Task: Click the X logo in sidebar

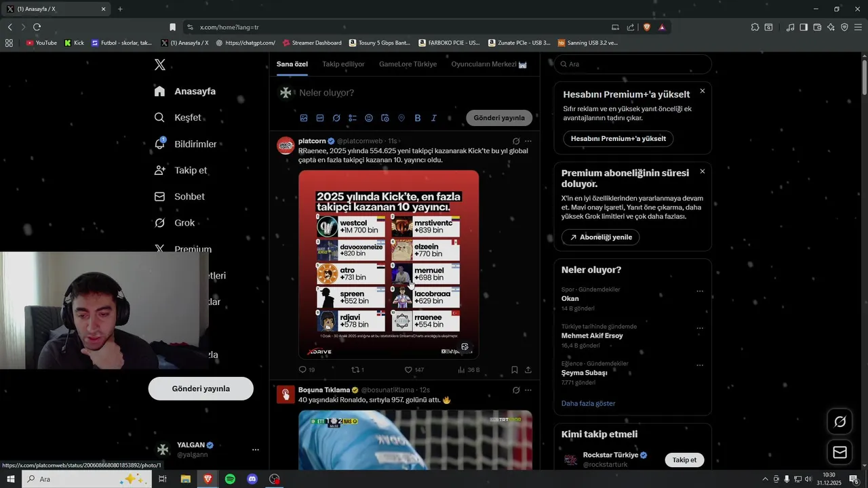Action: (160, 64)
